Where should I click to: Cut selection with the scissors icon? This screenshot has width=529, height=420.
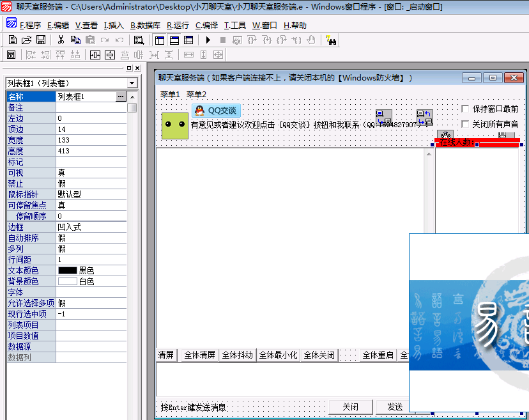61,40
